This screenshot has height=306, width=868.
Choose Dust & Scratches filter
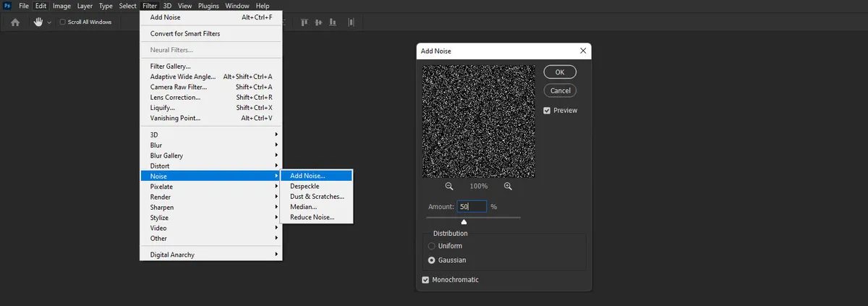tap(316, 196)
